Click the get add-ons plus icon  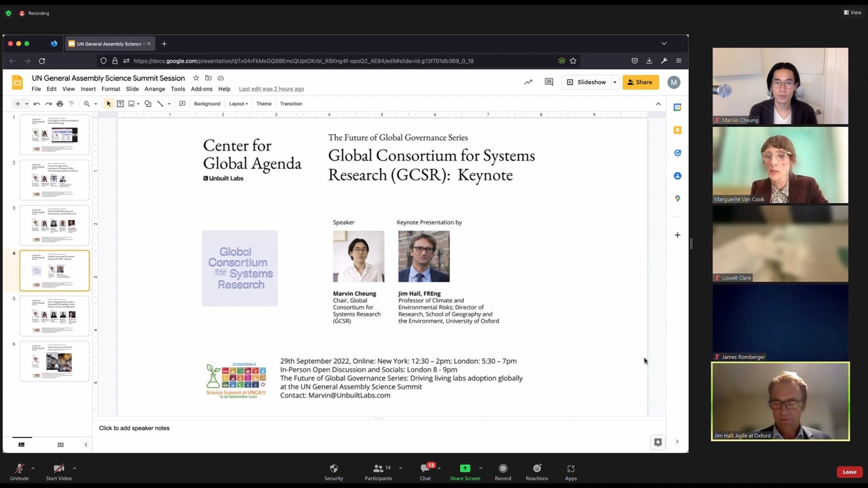click(677, 235)
